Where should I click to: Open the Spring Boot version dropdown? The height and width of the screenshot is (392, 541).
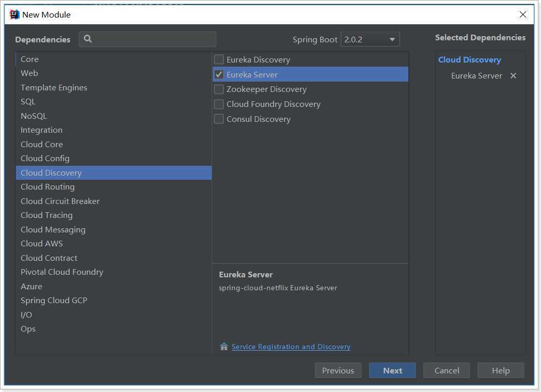tap(370, 39)
